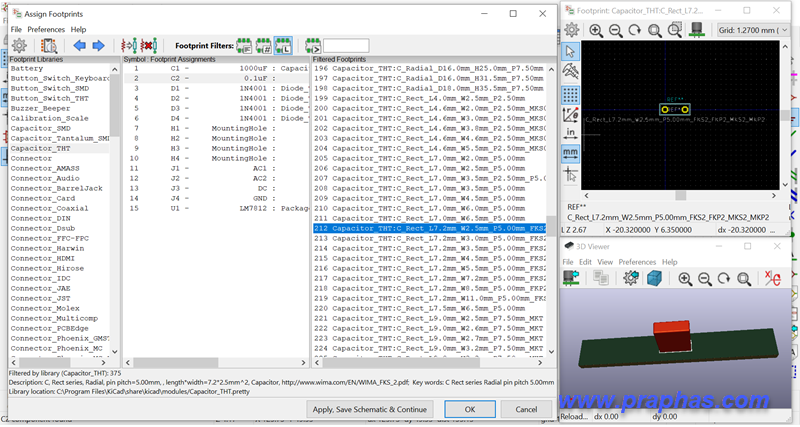Image resolution: width=800 pixels, height=427 pixels.
Task: Toggle filter by footprint library
Action: coord(285,46)
